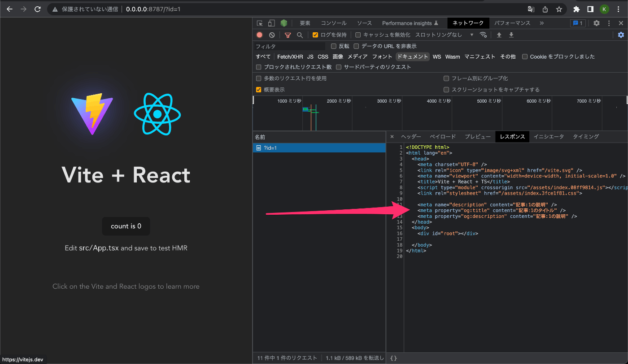Switch to the 要素 tab

(305, 23)
